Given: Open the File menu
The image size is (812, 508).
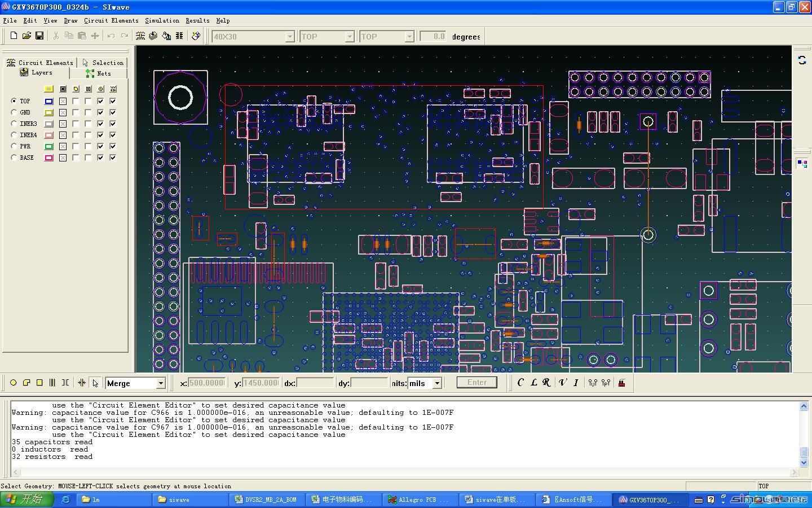Looking at the screenshot, I should coord(10,20).
